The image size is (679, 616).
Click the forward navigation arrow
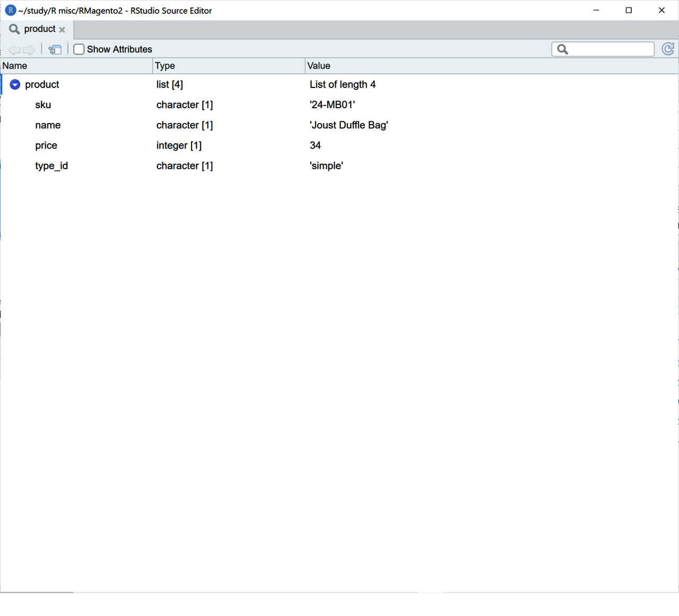[29, 50]
